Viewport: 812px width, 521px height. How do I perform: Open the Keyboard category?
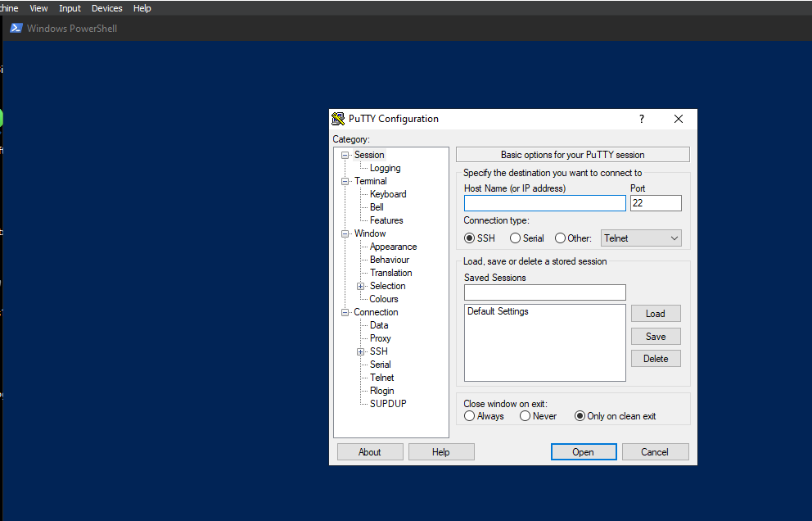388,194
